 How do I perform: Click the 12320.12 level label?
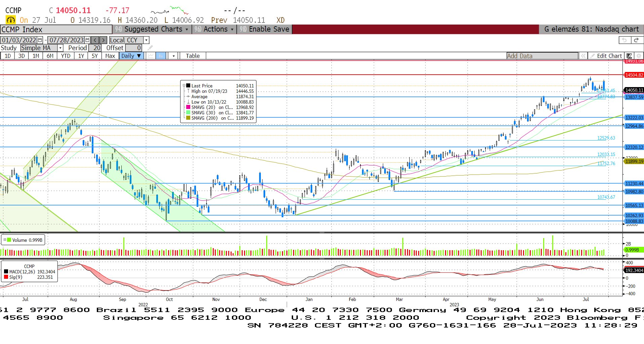tap(634, 147)
